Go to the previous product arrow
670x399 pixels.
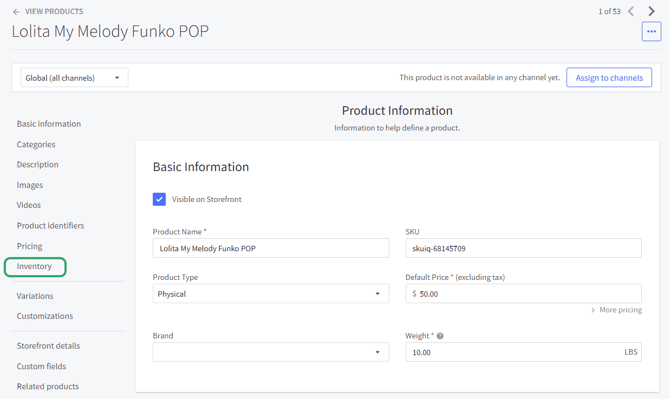click(x=631, y=11)
